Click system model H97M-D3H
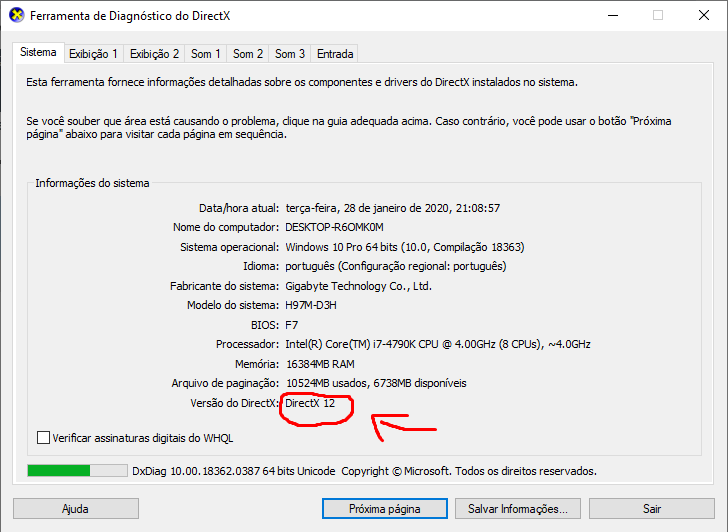The image size is (728, 532). 311,305
